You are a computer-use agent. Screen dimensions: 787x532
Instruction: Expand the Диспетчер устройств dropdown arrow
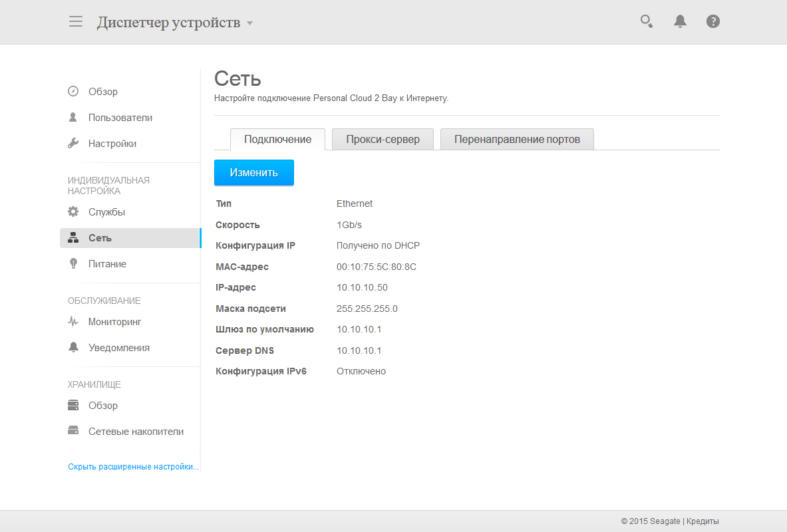pyautogui.click(x=249, y=23)
